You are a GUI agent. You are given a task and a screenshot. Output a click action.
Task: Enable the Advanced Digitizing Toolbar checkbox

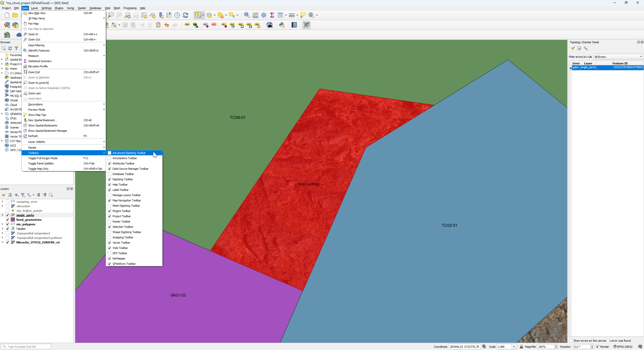(109, 153)
